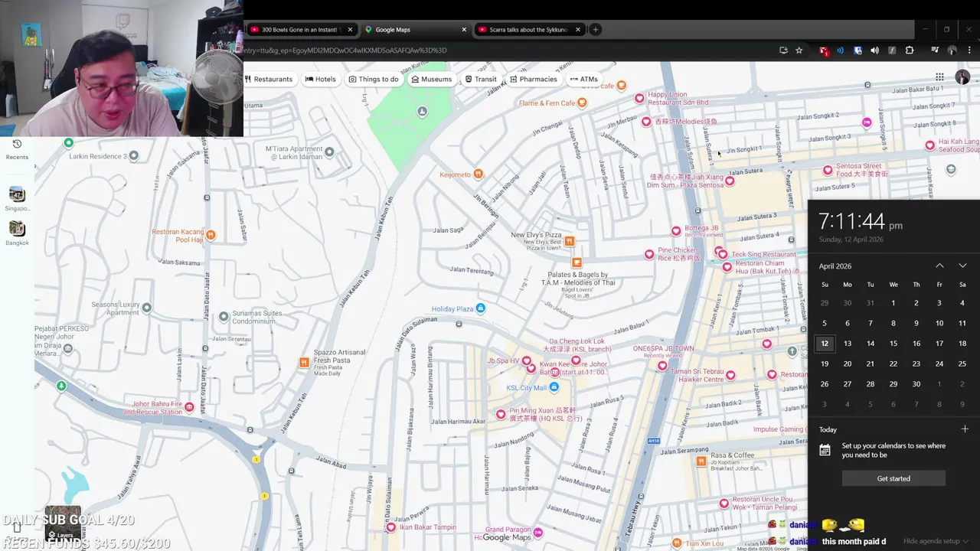Open Happy Union Restaurant pin

point(639,98)
